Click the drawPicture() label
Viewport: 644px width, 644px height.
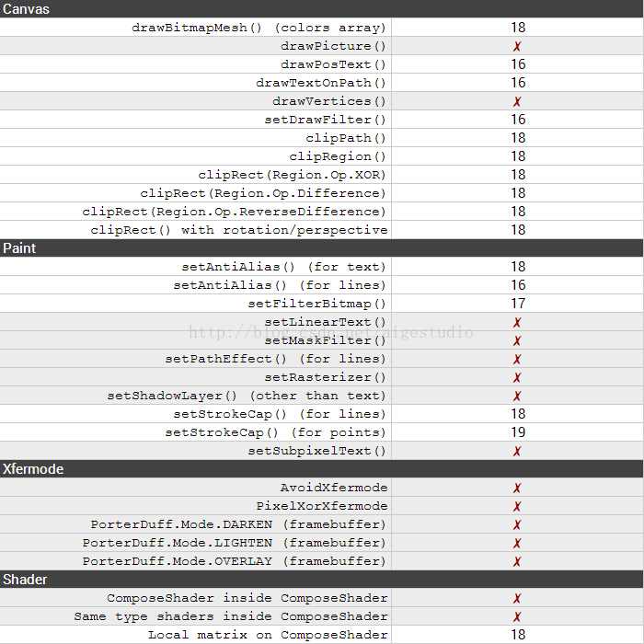pos(333,46)
